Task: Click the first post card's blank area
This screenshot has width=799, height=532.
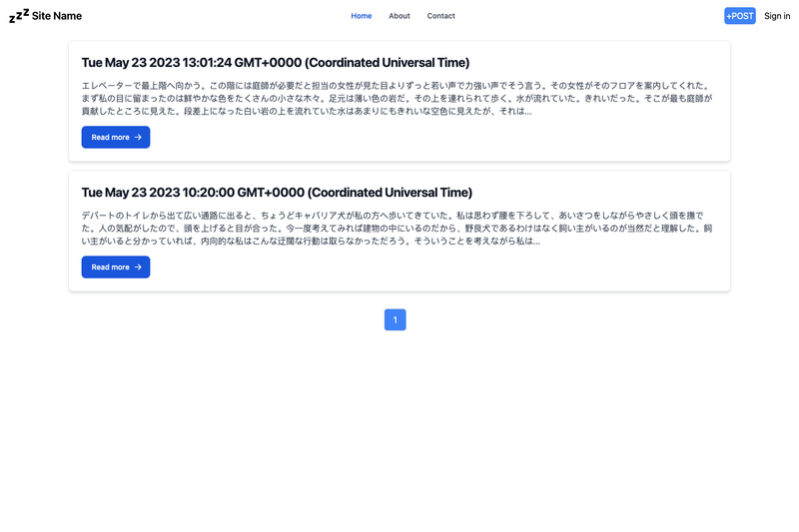Action: (438, 138)
